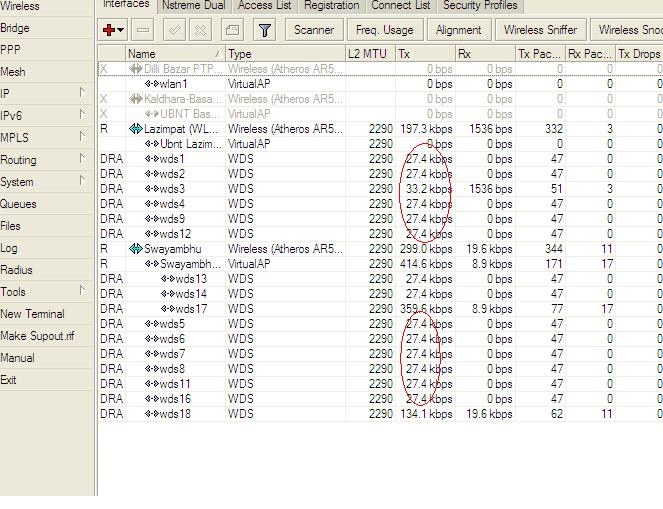663x509 pixels.
Task: Click the Lazimpat wireless interface icon
Action: 136,129
